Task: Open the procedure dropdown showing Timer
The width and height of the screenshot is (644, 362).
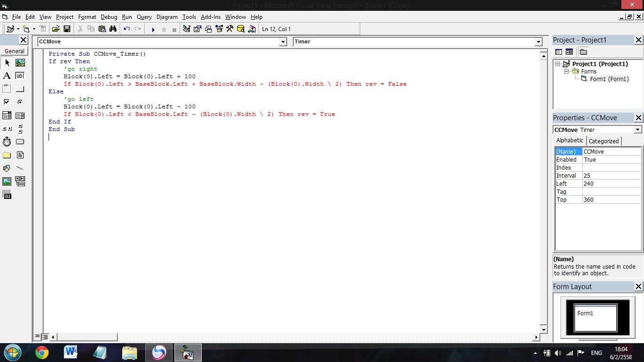Action: 538,41
